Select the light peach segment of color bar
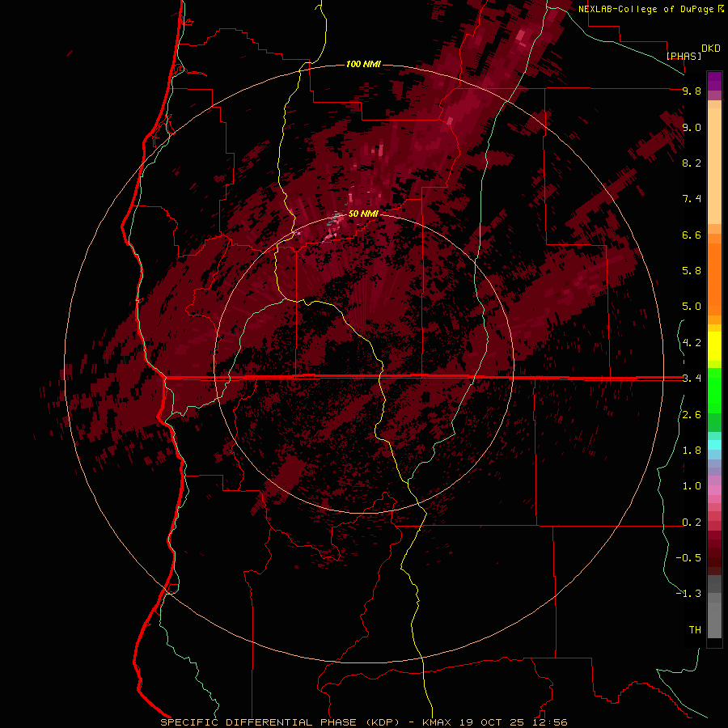 point(714,166)
